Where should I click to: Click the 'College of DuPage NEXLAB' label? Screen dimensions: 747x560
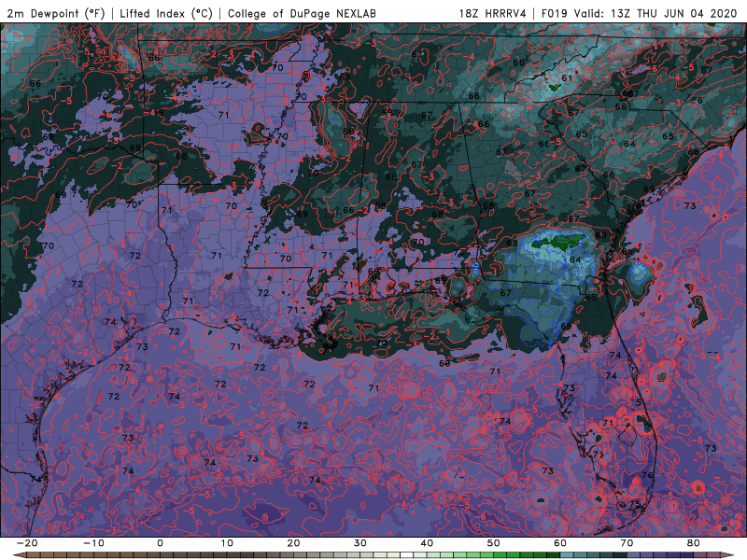click(302, 13)
